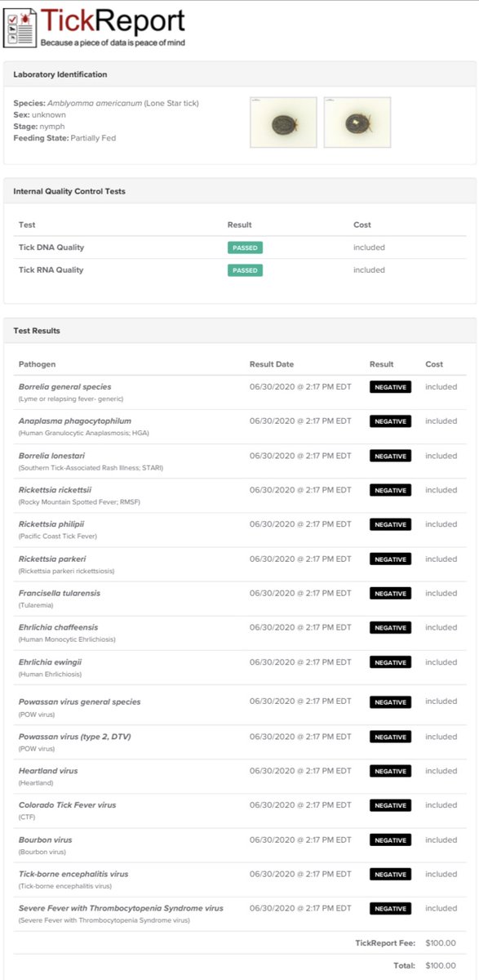The height and width of the screenshot is (980, 479).
Task: Click NEGATIVE badge for Powassan virus type 2
Action: click(x=390, y=737)
